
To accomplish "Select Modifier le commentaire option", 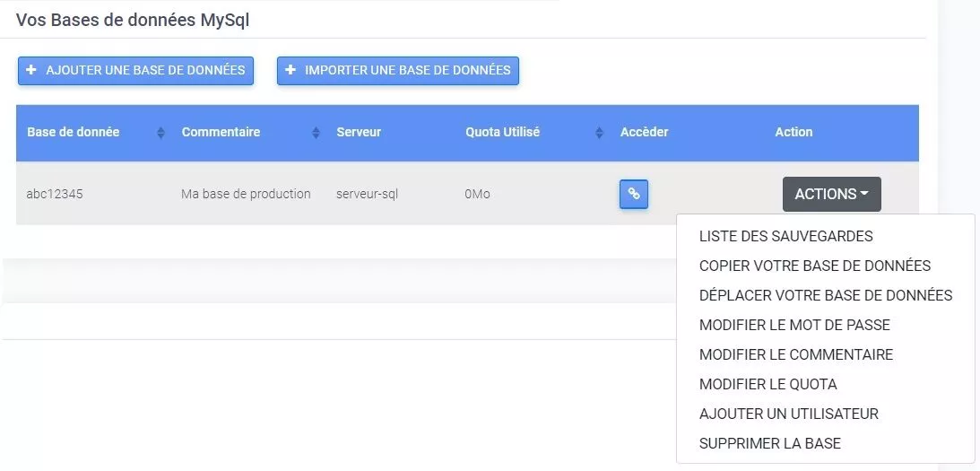I will 795,354.
